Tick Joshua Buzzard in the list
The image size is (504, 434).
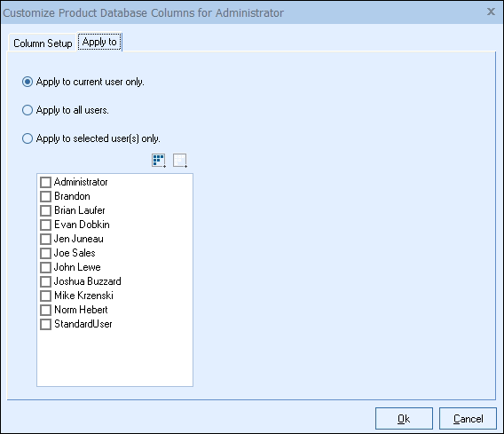click(x=45, y=281)
